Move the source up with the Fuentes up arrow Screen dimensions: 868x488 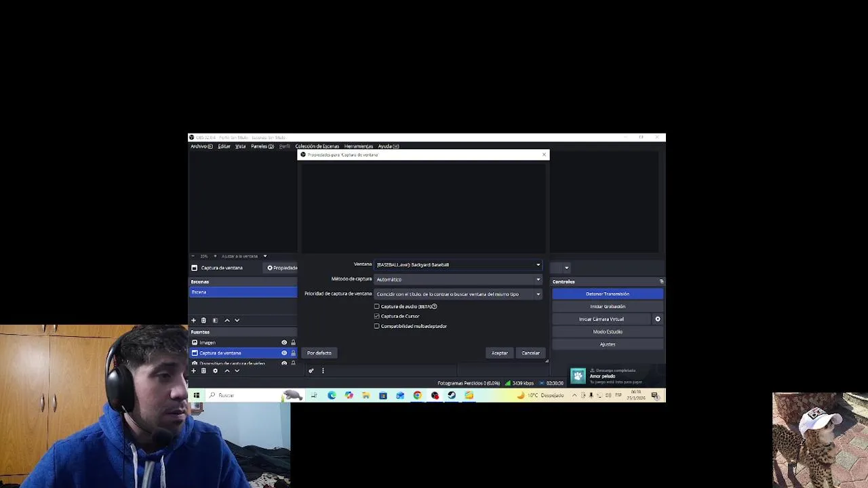[x=227, y=371]
